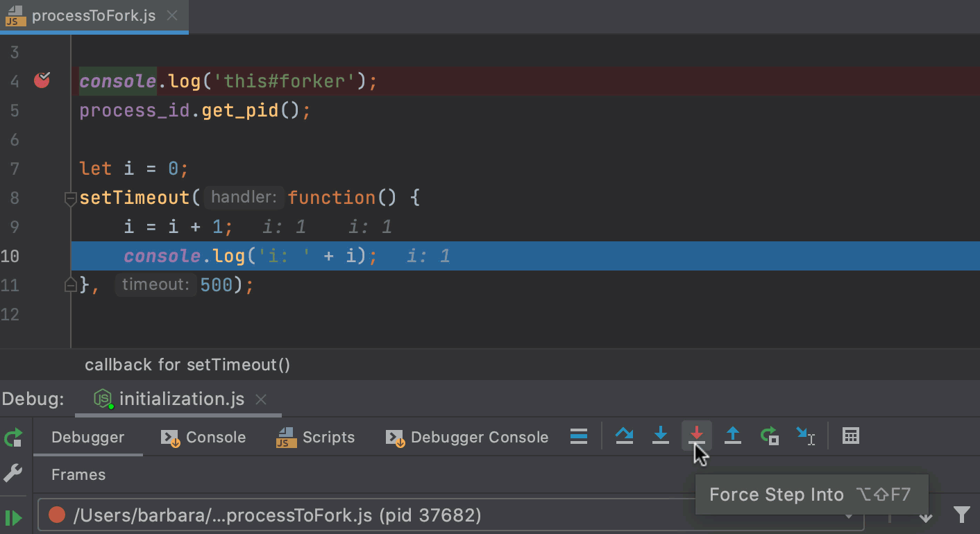Click the 500 timeout value on line 11
980x534 pixels.
pos(217,285)
